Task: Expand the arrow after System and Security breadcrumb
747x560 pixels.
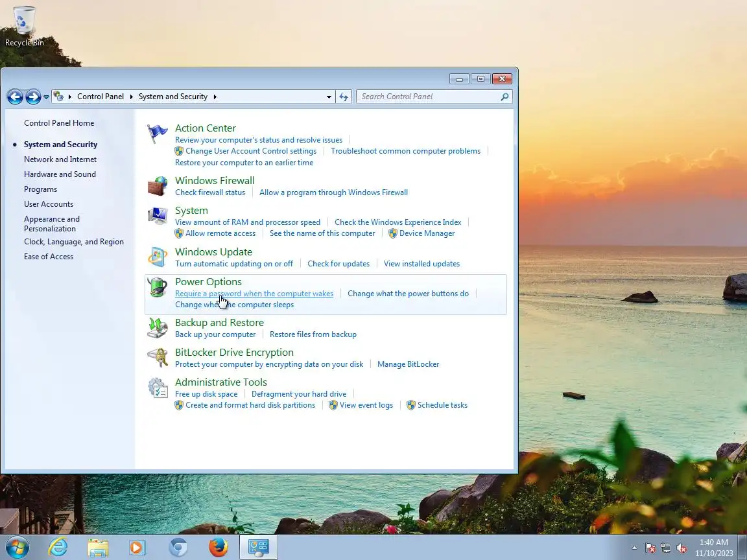Action: (x=215, y=97)
